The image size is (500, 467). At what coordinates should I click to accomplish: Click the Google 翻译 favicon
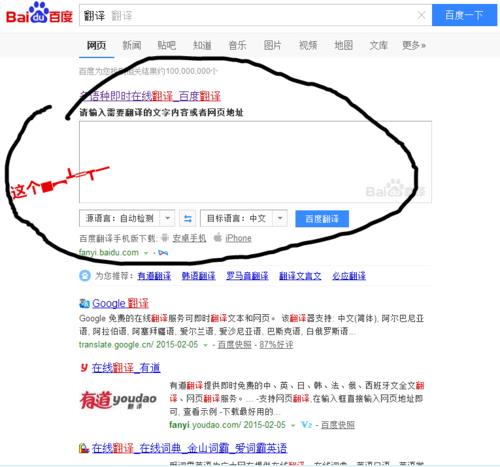point(84,303)
